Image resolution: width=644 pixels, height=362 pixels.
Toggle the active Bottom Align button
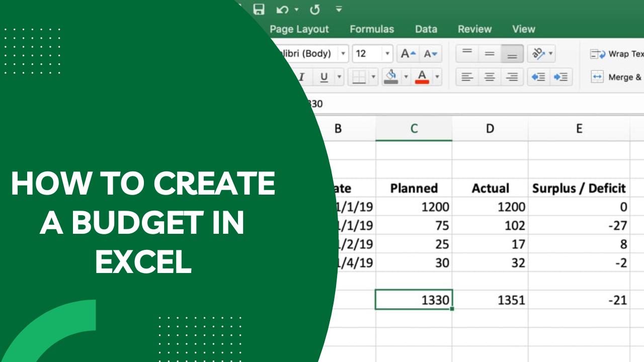click(x=512, y=53)
